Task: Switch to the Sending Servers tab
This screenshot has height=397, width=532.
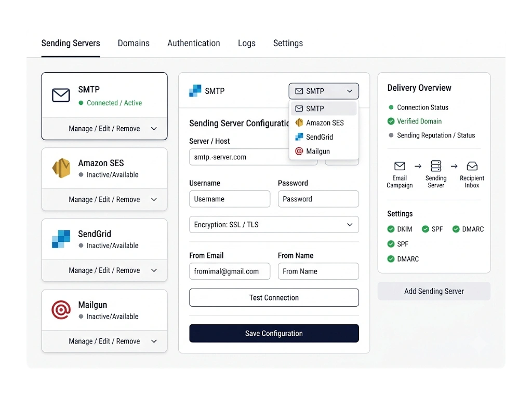Action: (x=71, y=44)
